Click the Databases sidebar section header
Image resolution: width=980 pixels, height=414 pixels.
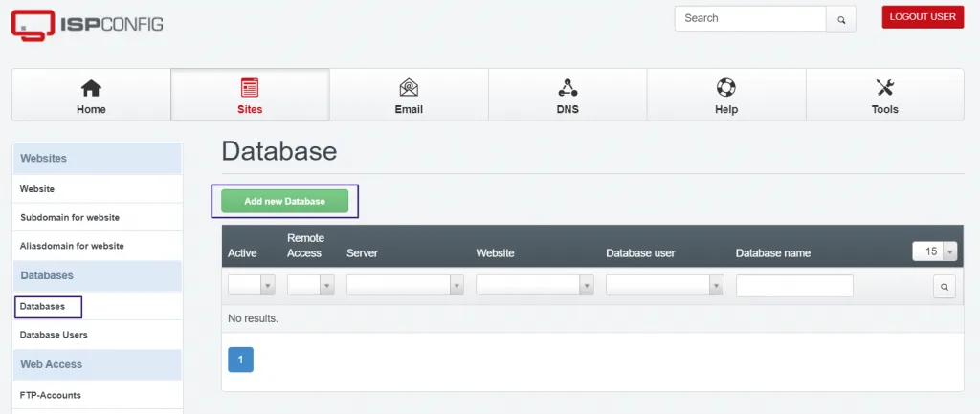(x=97, y=275)
